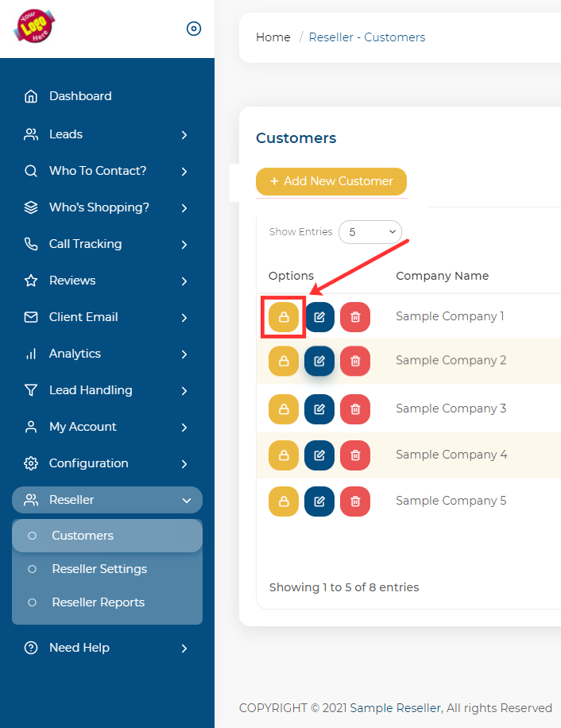
Task: Select Reseller Settings in the sidebar
Action: click(x=99, y=569)
